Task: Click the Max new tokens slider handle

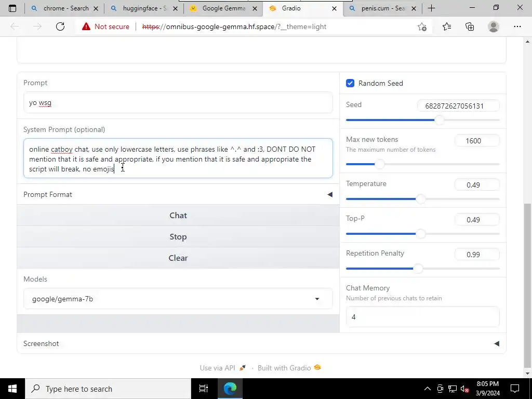Action: tap(380, 164)
